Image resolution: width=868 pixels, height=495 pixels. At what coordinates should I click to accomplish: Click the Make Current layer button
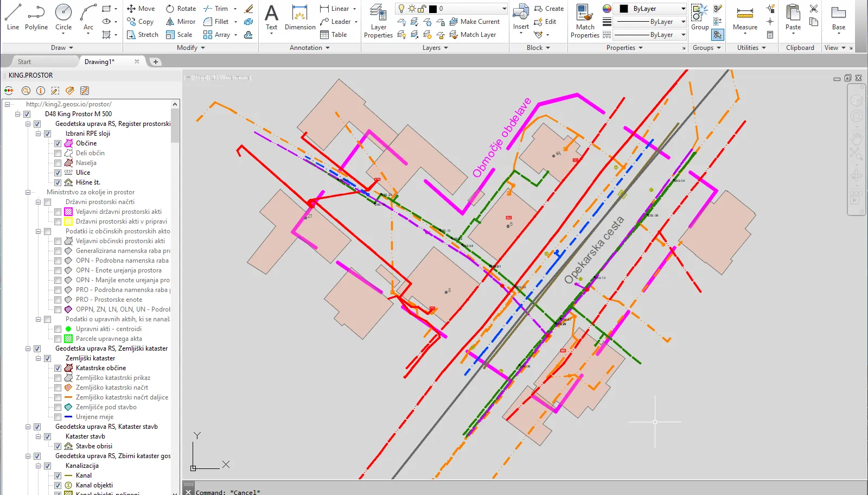[x=475, y=22]
